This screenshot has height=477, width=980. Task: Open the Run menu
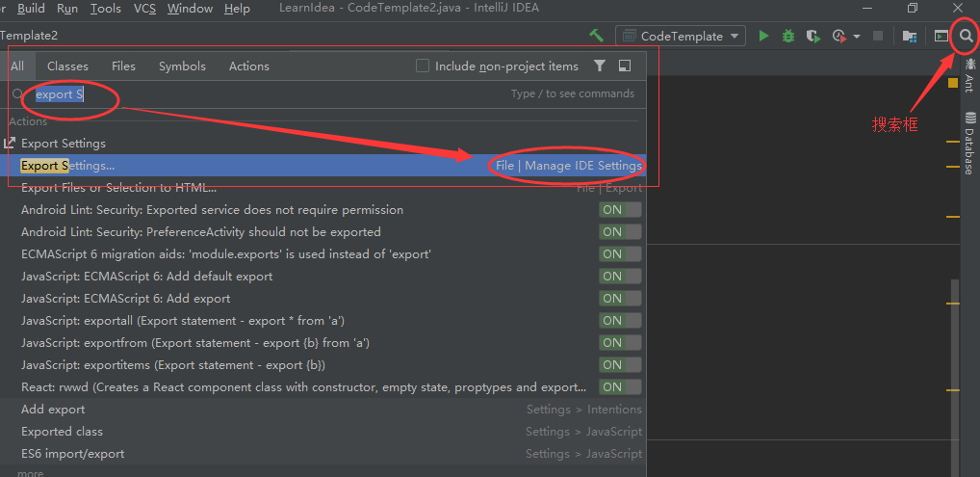coord(67,9)
